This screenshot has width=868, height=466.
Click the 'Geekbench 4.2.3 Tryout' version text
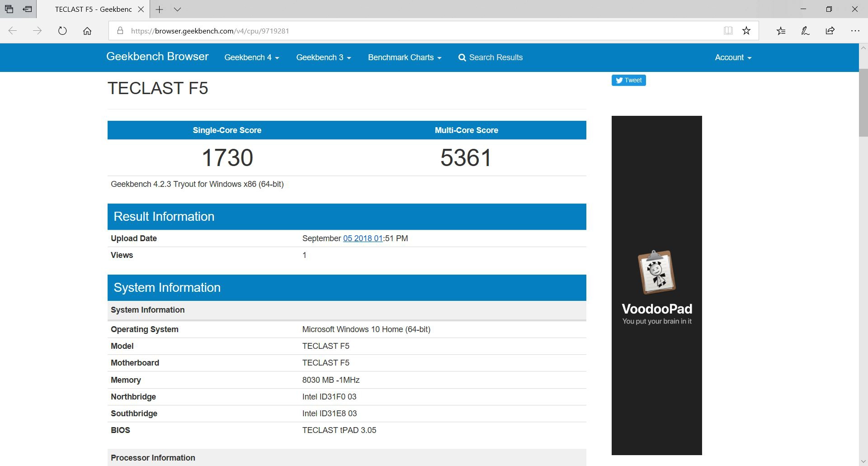tap(197, 184)
